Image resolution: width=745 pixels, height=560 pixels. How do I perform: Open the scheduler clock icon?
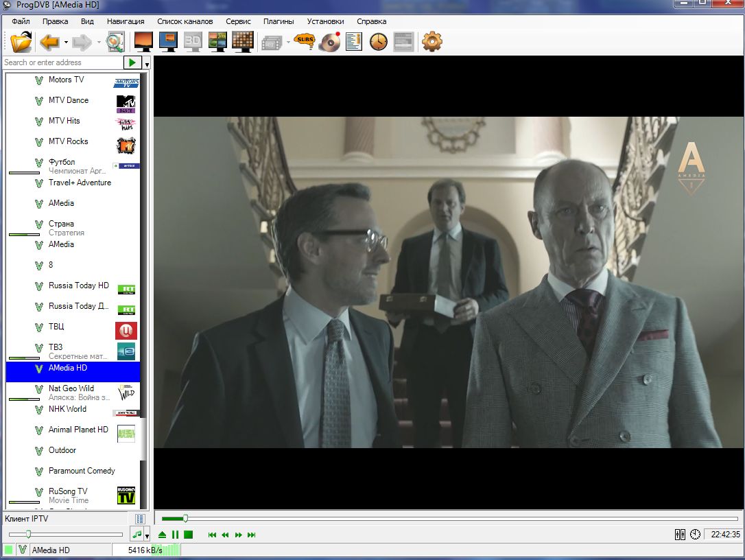[379, 42]
